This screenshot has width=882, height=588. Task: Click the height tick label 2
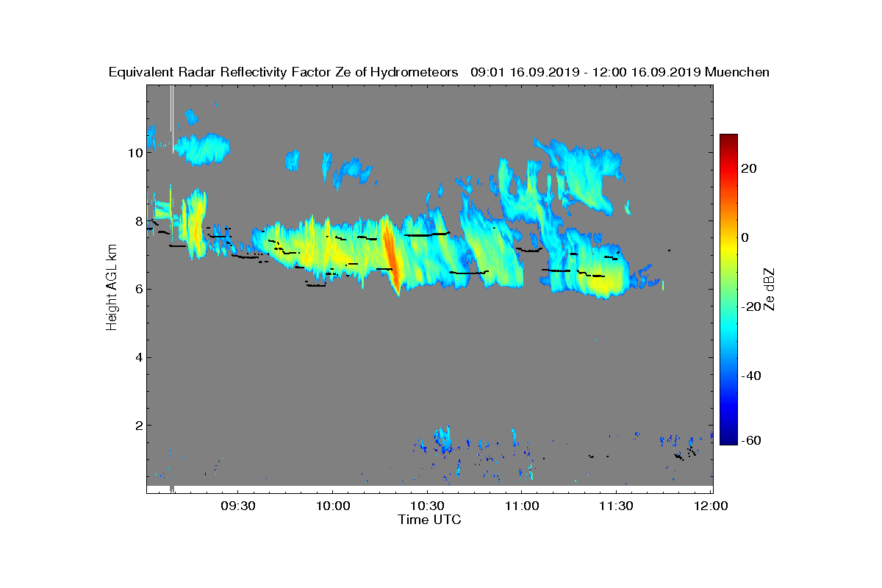point(138,425)
